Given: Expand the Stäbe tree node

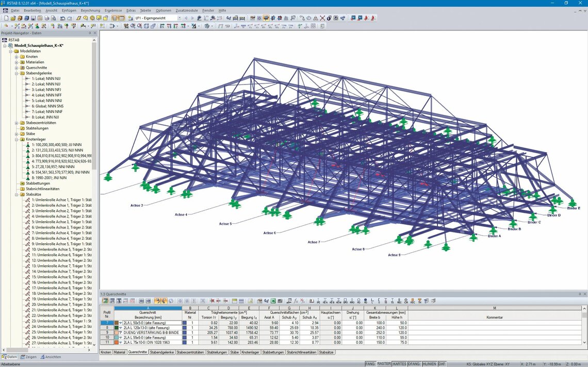Looking at the screenshot, I should [x=17, y=134].
